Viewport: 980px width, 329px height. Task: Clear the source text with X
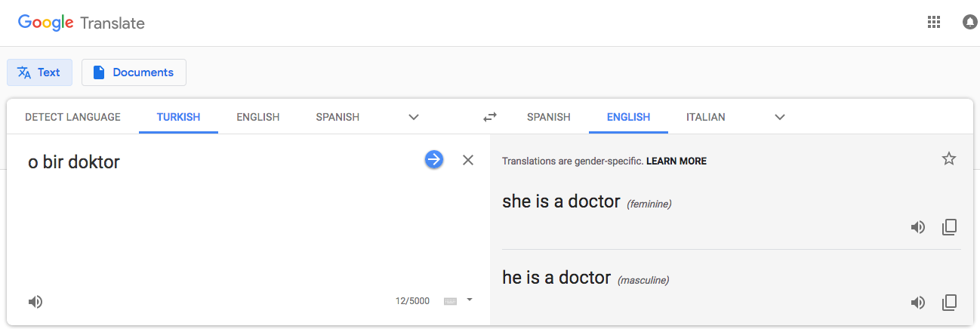[x=468, y=160]
